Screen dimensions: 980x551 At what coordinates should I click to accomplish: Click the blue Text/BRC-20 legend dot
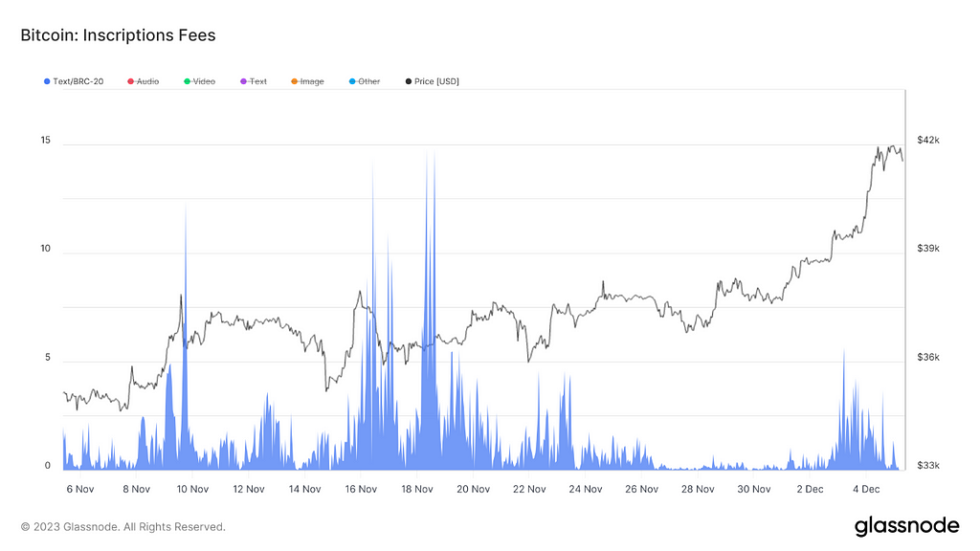point(47,81)
